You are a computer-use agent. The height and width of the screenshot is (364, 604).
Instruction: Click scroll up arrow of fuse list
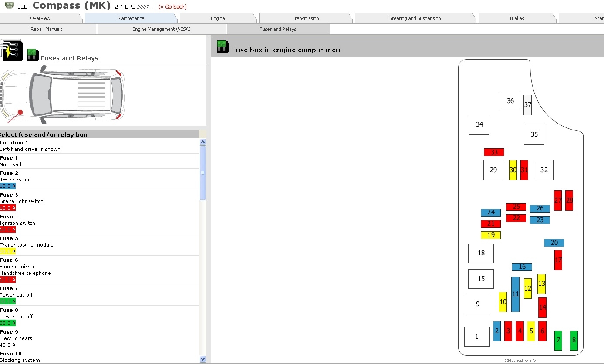pyautogui.click(x=202, y=142)
